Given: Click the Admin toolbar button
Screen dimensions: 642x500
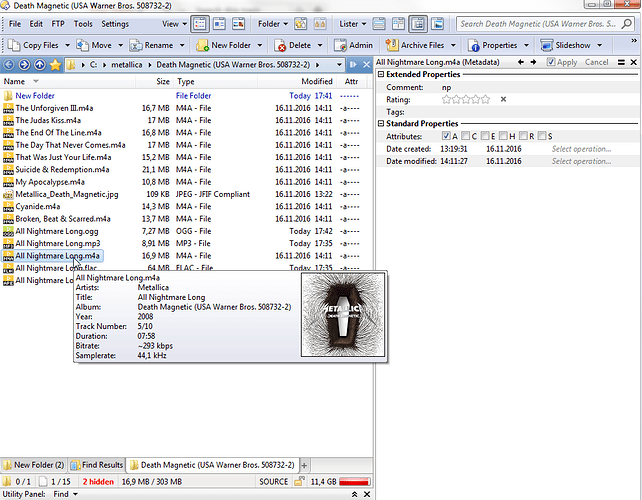Looking at the screenshot, I should coord(353,45).
